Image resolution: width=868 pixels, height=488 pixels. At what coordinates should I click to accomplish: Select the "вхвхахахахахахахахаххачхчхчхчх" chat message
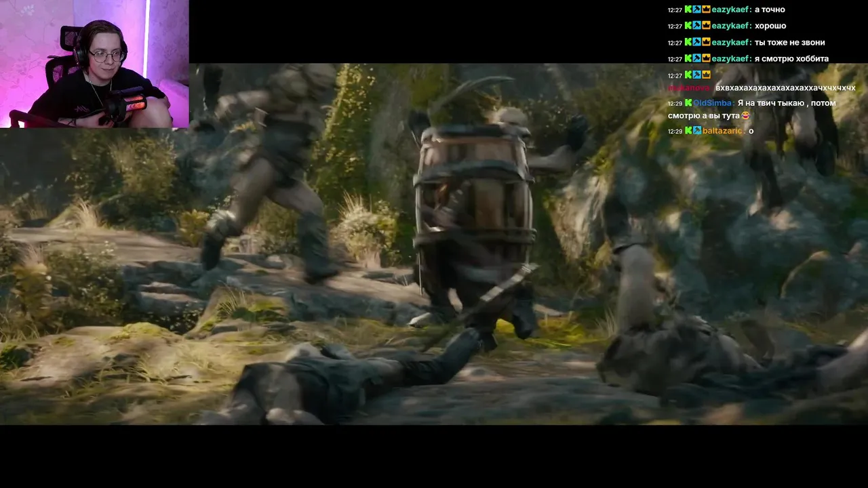pos(785,88)
